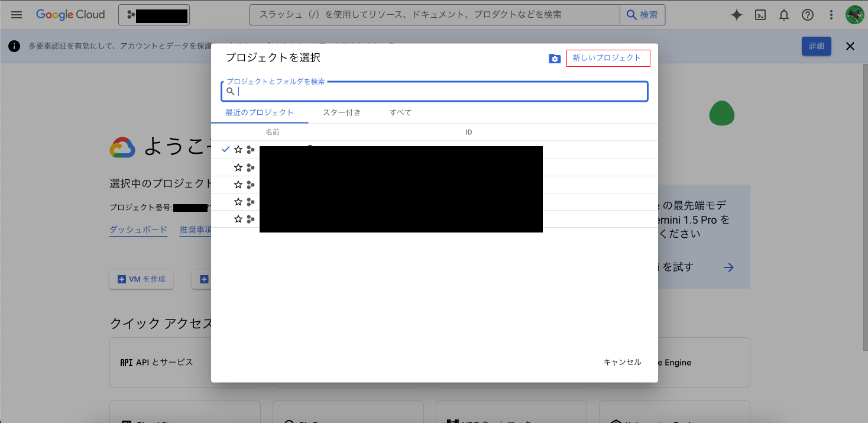
Task: Switch to the 最近のプロジェクト tab
Action: pos(260,112)
